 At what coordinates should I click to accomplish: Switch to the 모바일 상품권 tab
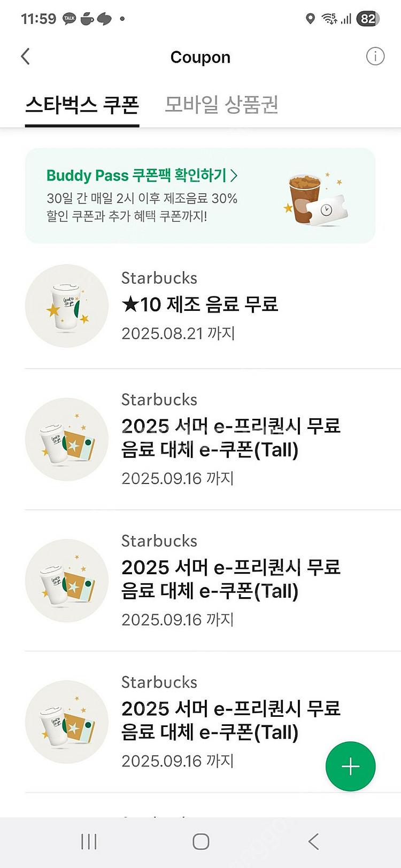(x=221, y=105)
